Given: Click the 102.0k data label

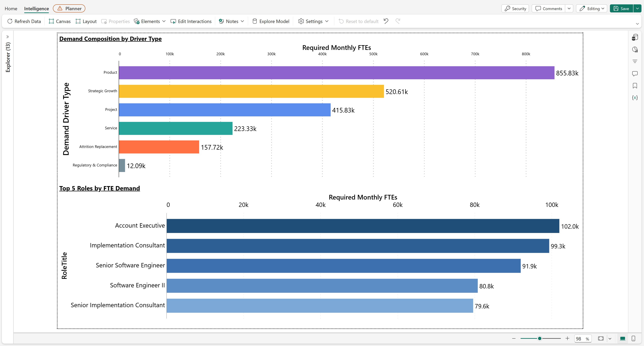Looking at the screenshot, I should (570, 227).
